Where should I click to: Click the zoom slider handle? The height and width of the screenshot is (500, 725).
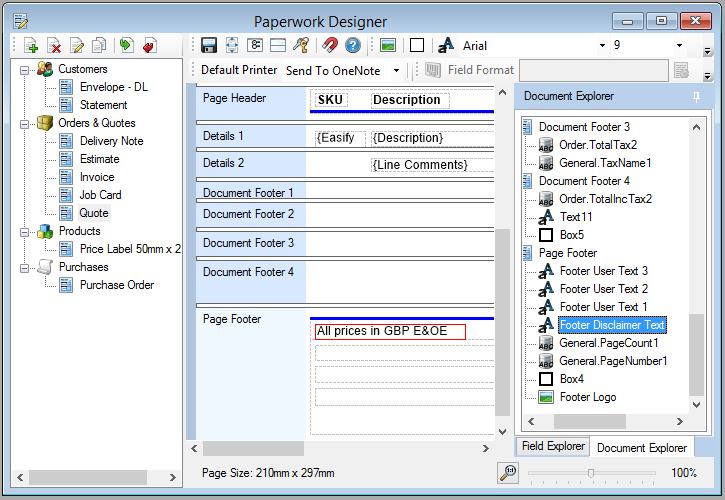(x=591, y=473)
